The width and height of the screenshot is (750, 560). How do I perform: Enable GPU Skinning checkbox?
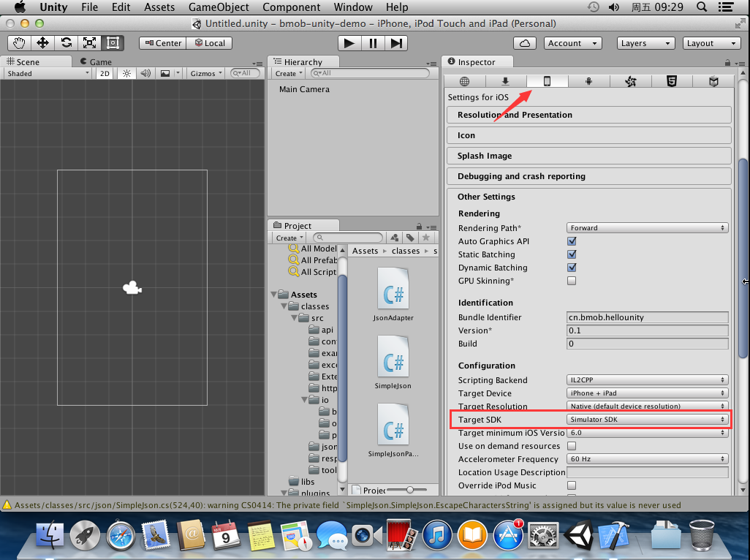[x=572, y=281]
